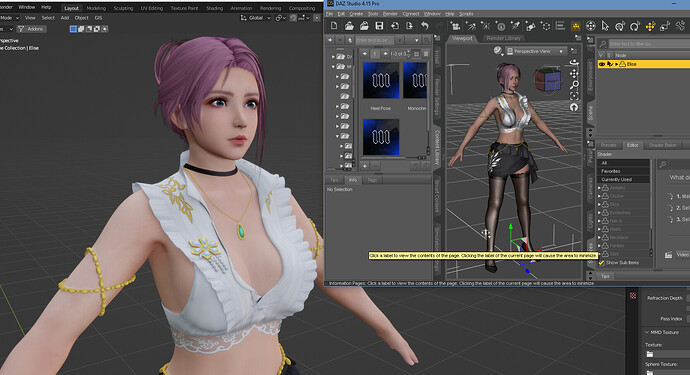Click the Blender Texture folder browse icon
Screen dimensions: 690x375
click(x=650, y=354)
